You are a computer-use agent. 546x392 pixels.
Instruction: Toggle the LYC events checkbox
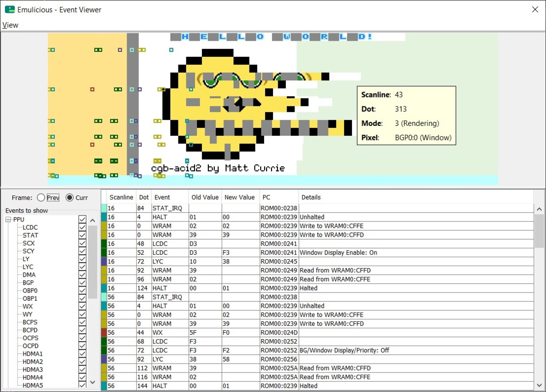point(82,267)
